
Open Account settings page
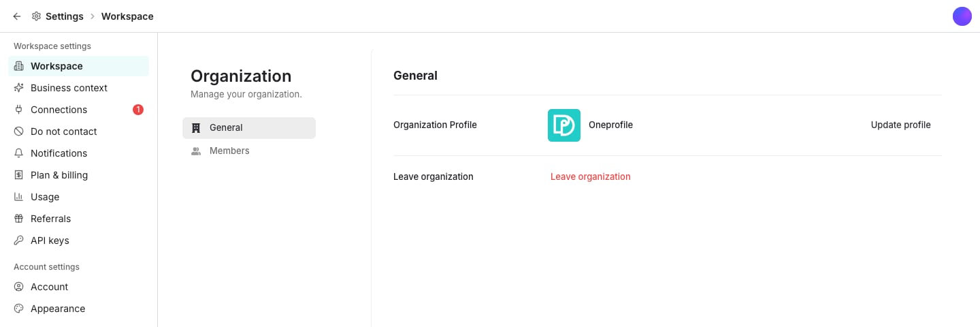[78, 287]
